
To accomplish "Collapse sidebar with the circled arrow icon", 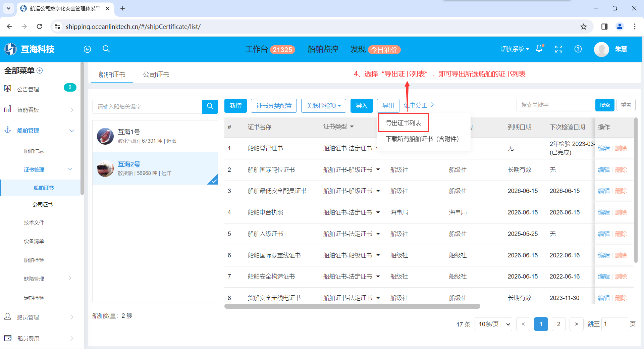I will coord(87,49).
